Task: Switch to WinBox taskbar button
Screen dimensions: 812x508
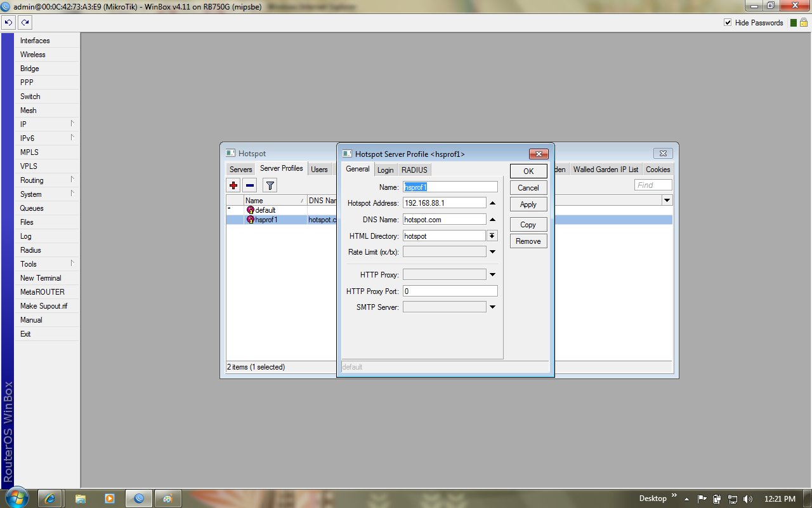Action: [x=139, y=498]
